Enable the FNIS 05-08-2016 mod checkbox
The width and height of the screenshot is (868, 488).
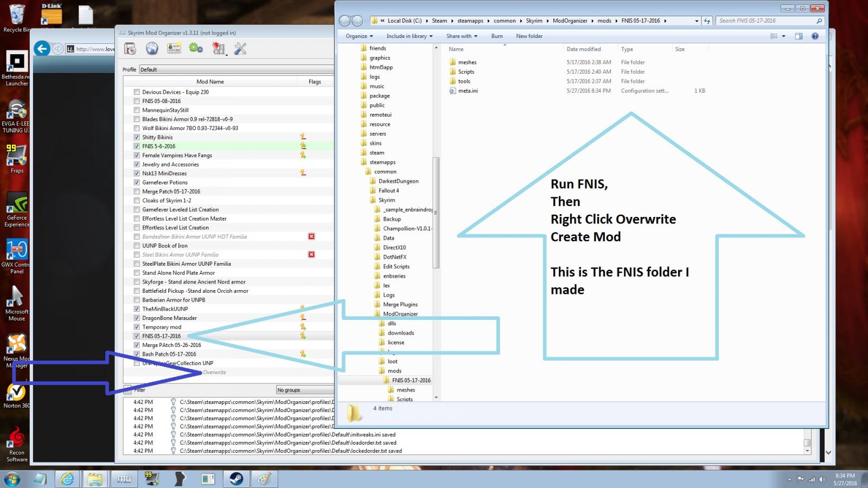coord(137,101)
